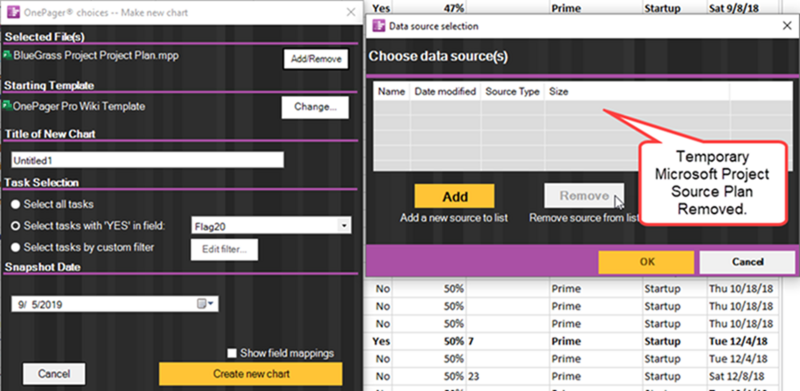800x391 pixels.
Task: Click the yellow Add source button
Action: [x=455, y=196]
